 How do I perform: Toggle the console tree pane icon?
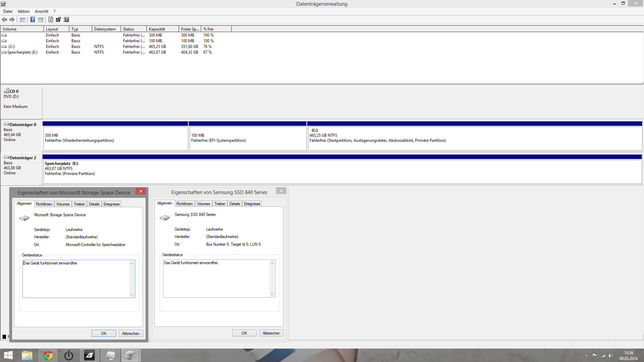(22, 20)
